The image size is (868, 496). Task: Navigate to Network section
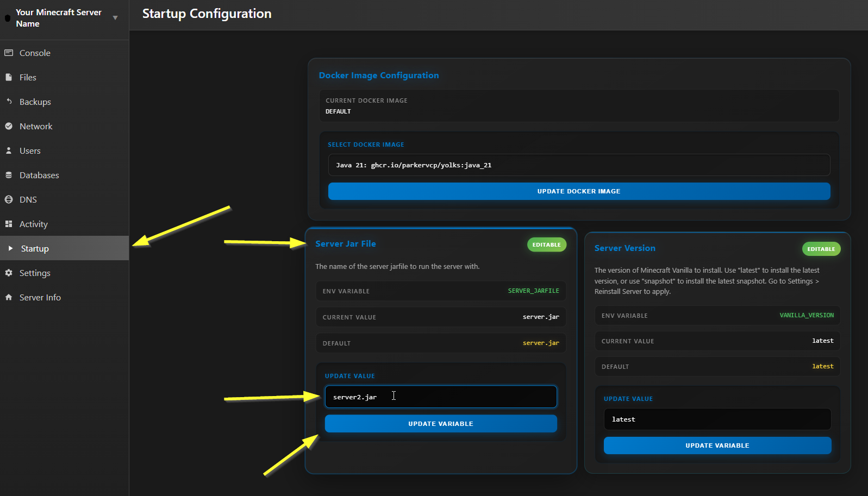[64, 126]
